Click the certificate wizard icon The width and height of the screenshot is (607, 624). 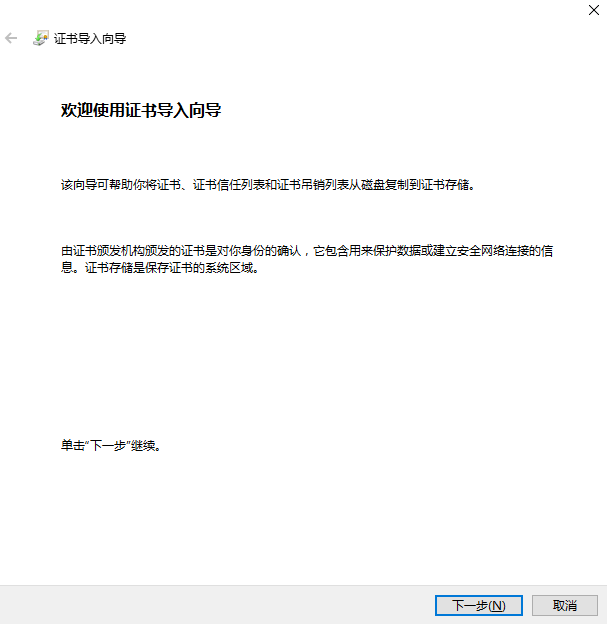[x=41, y=38]
